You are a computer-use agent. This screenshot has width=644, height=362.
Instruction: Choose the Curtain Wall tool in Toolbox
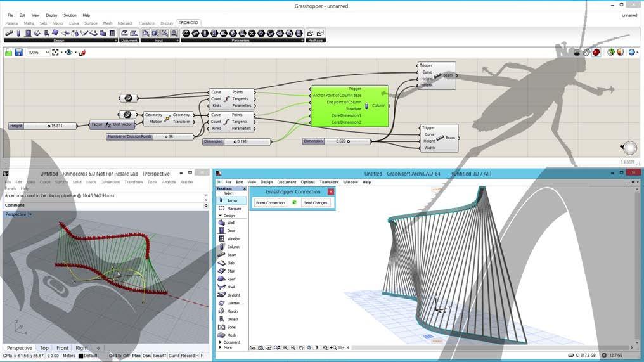coord(231,303)
